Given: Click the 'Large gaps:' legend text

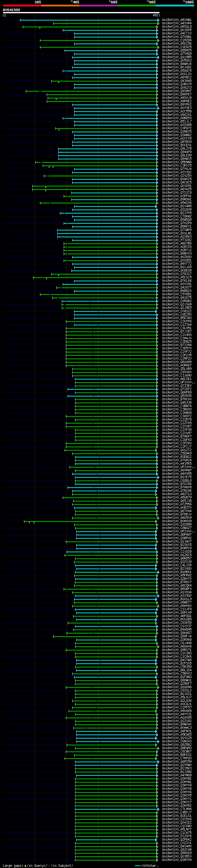Looking at the screenshot, I should tap(13, 866).
